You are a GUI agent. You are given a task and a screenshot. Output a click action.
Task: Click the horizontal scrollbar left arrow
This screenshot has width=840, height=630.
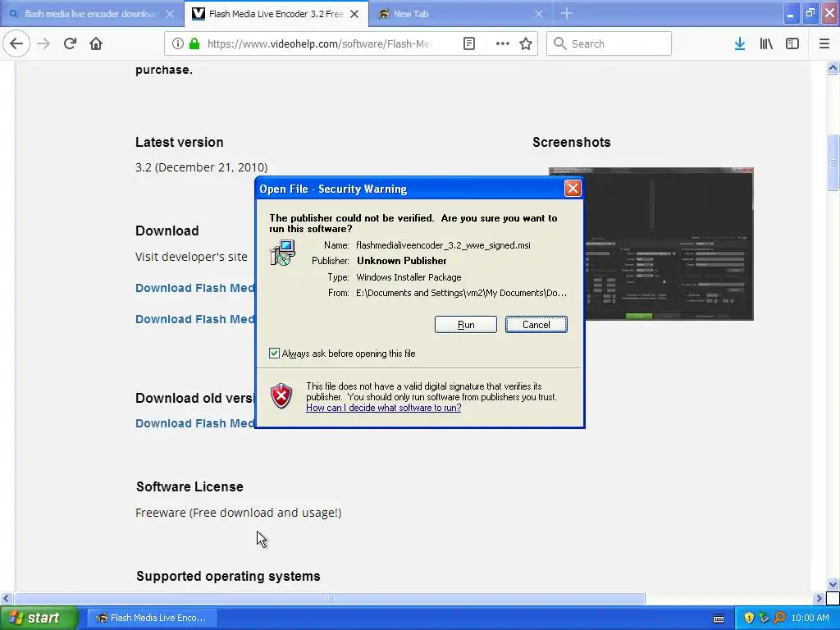point(6,598)
